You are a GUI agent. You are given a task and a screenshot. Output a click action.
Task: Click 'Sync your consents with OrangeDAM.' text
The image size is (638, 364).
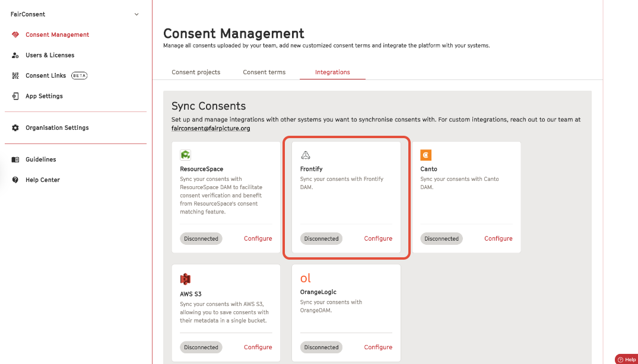pos(331,306)
